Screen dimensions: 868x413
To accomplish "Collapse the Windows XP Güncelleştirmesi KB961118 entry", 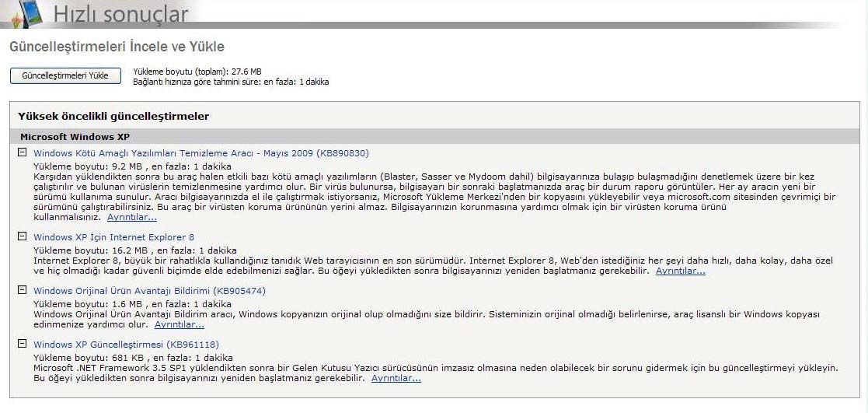I will pyautogui.click(x=22, y=344).
